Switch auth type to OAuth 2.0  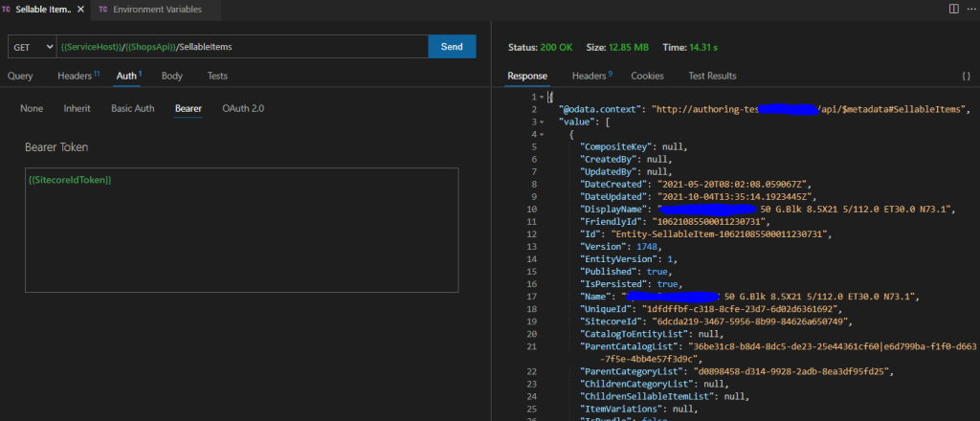(x=243, y=108)
